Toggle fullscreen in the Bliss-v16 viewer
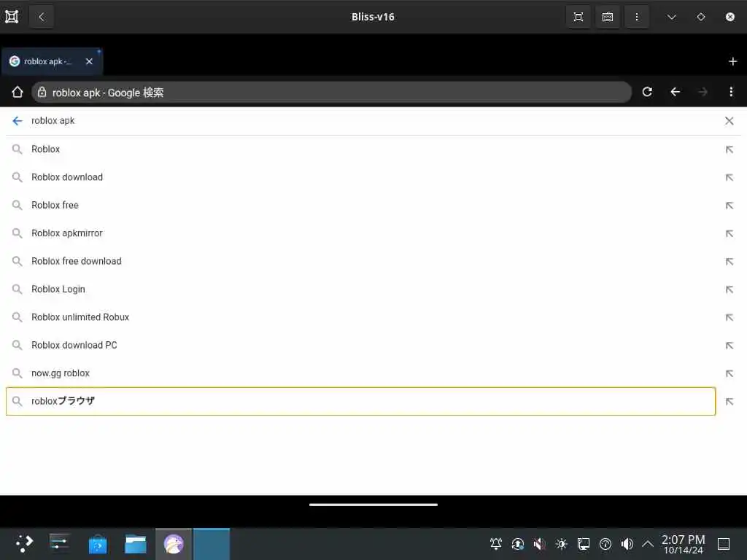The height and width of the screenshot is (560, 747). 578,17
